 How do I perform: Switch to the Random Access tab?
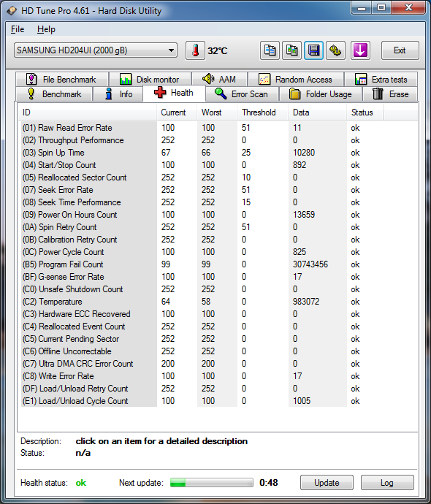pos(296,79)
